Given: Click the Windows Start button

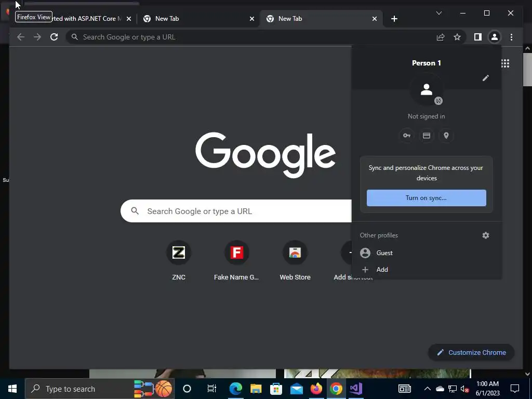Looking at the screenshot, I should tap(12, 389).
